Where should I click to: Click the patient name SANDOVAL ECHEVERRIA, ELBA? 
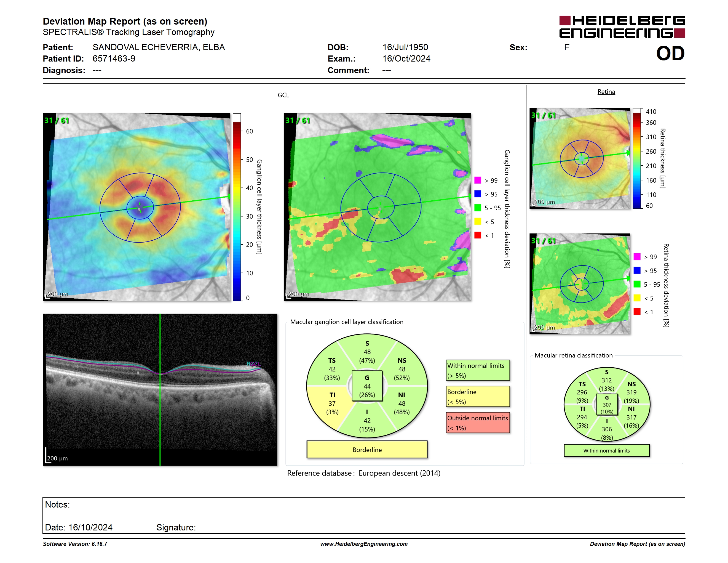click(x=159, y=47)
